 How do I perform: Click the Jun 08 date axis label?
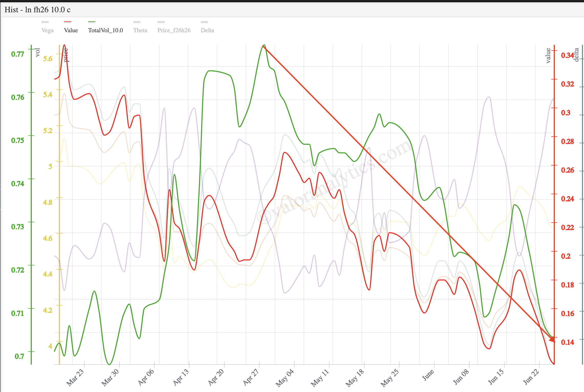[x=462, y=377]
